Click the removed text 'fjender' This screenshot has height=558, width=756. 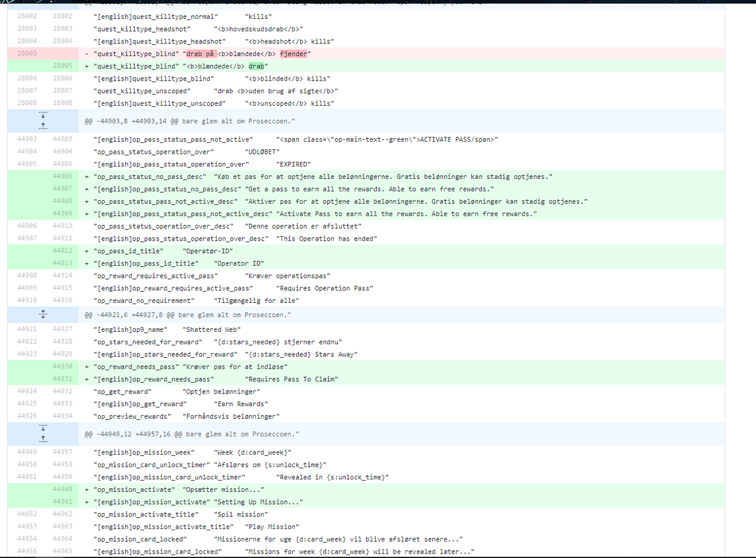(x=294, y=54)
